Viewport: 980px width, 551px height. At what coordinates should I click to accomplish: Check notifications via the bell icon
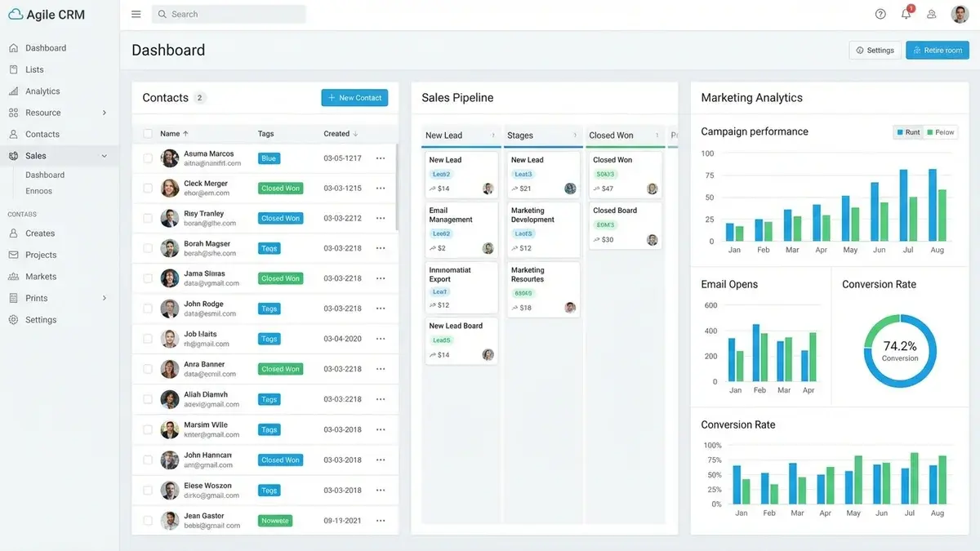click(905, 14)
